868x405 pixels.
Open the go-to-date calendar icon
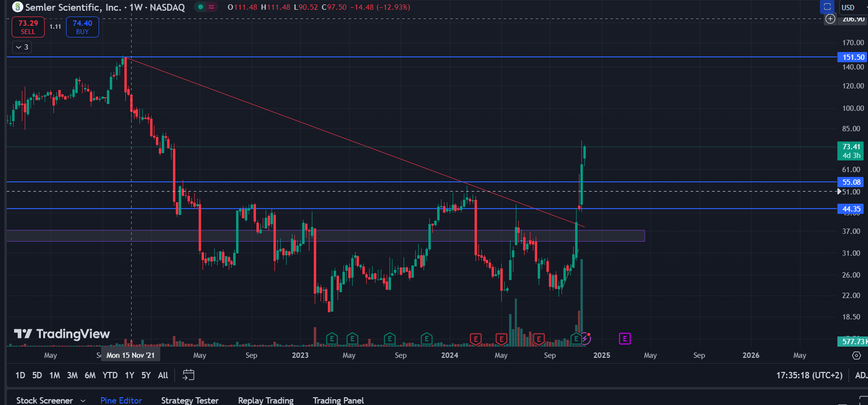pos(188,375)
